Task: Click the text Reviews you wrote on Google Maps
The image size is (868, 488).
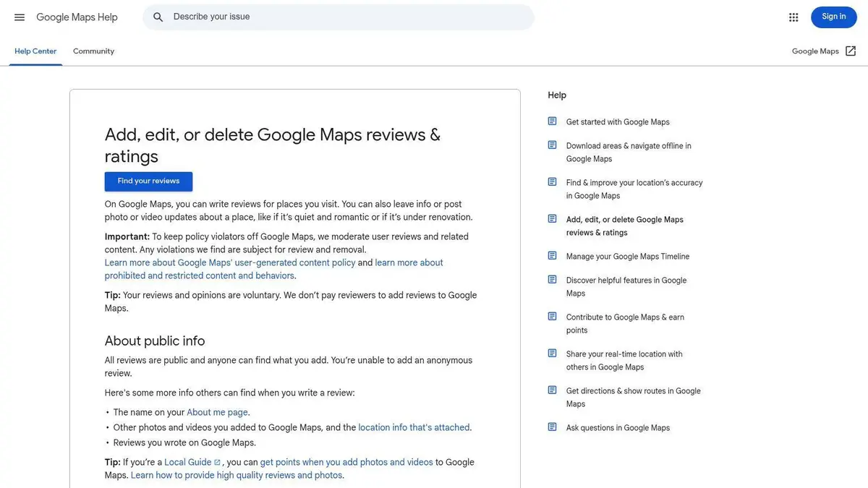Action: [184, 443]
